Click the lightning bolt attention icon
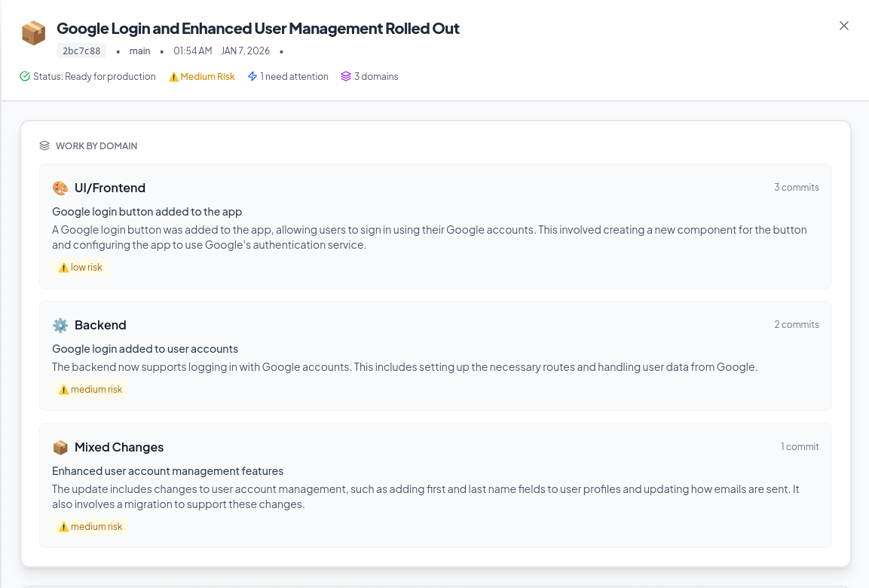869x588 pixels. tap(252, 76)
